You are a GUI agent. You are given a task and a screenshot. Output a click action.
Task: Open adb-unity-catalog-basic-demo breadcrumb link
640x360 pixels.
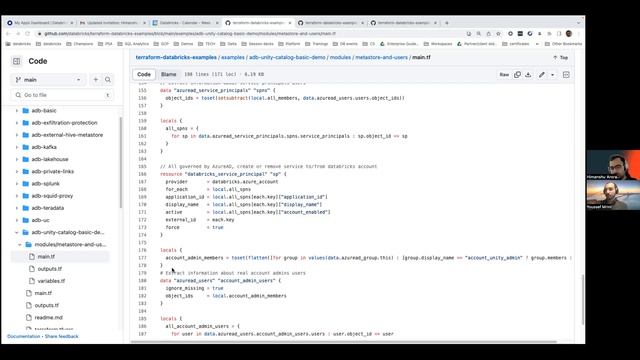click(x=287, y=58)
